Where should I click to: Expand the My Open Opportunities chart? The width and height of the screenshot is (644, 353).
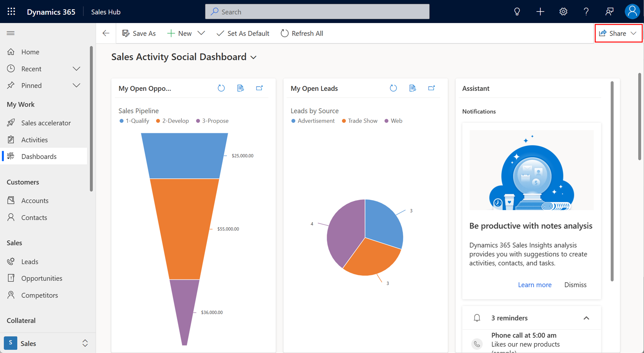[x=259, y=88]
